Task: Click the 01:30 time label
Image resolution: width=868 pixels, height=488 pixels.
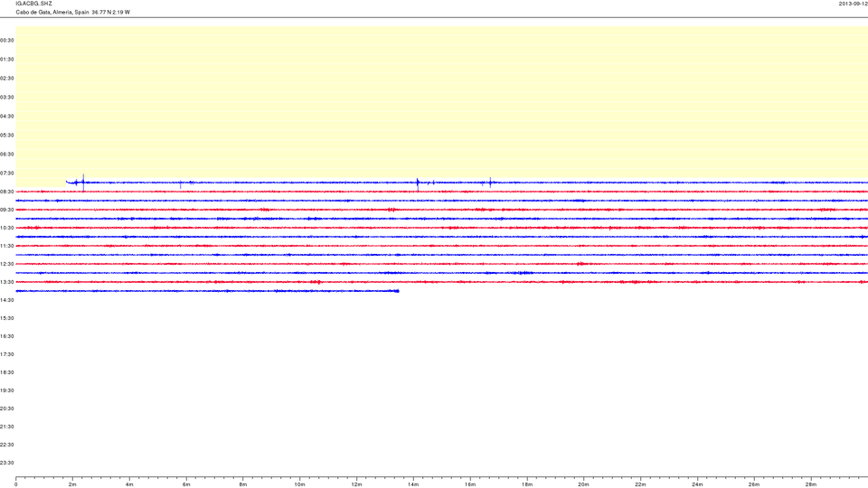Action: tap(7, 60)
